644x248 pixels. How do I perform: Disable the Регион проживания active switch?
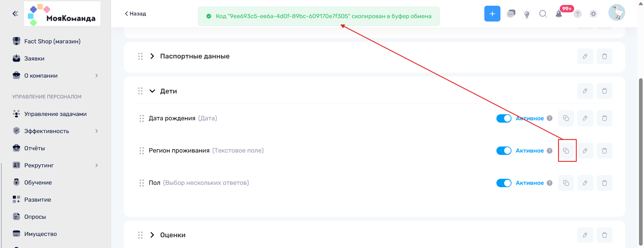[x=504, y=151]
